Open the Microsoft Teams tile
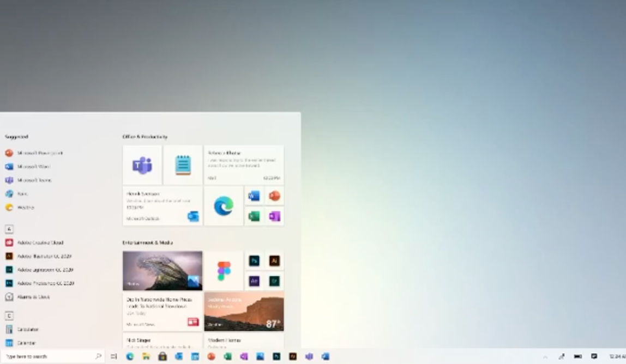The image size is (626, 364). (142, 165)
